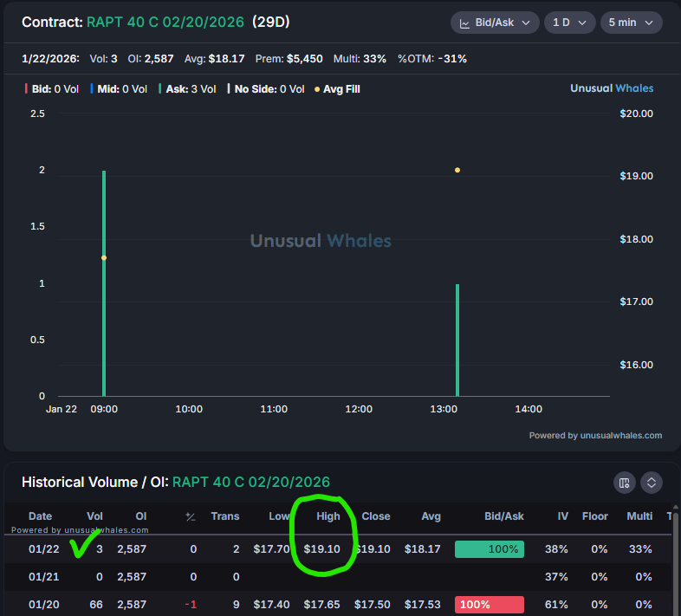The width and height of the screenshot is (681, 616).
Task: Click the Powered by unusualwhales.com chart credit
Action: 595,435
